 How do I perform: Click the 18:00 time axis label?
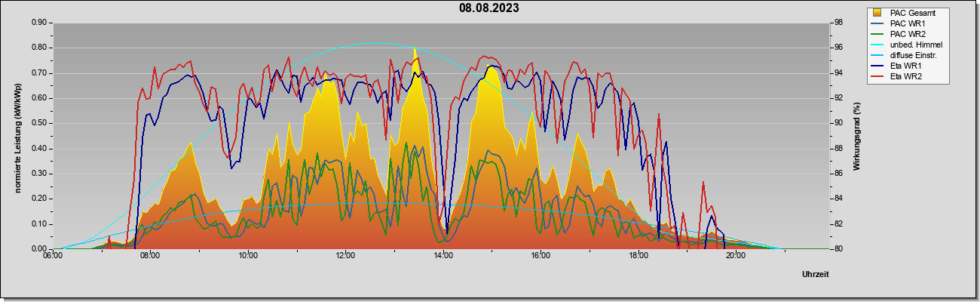point(639,256)
